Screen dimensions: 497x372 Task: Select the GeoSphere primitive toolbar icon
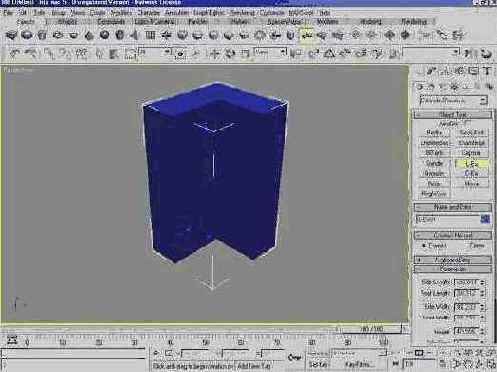click(104, 35)
